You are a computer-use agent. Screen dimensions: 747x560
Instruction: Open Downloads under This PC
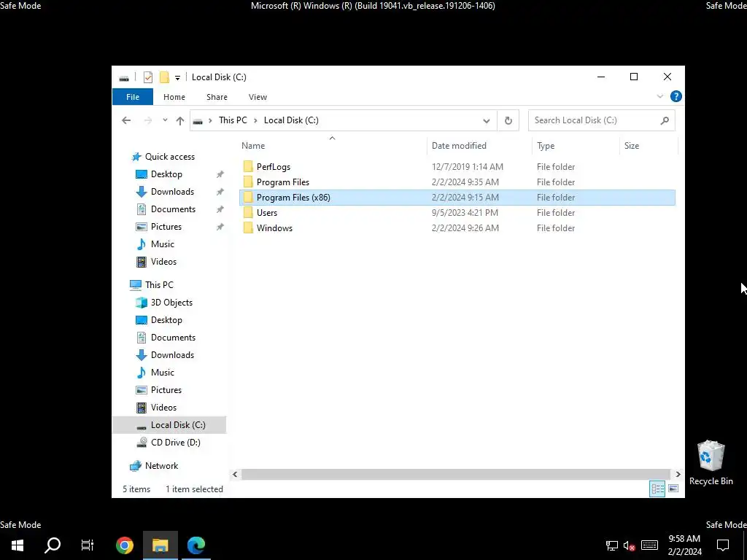pyautogui.click(x=172, y=355)
